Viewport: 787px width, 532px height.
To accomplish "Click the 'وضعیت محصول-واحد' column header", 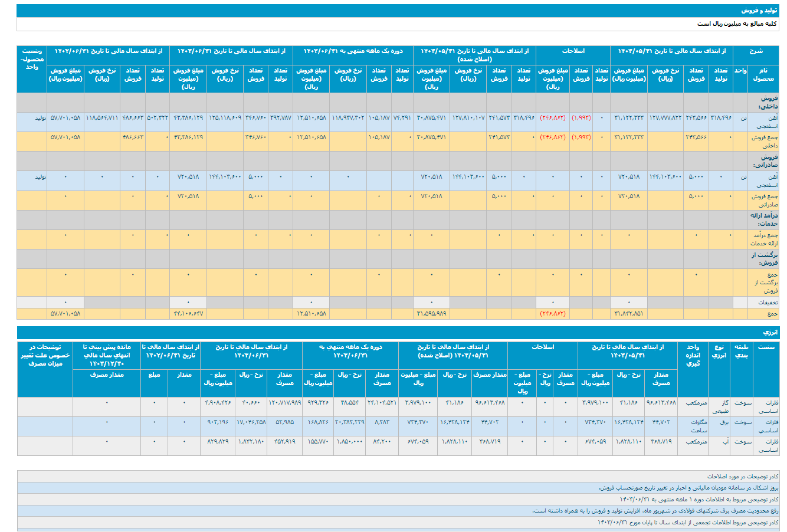I will point(32,59).
